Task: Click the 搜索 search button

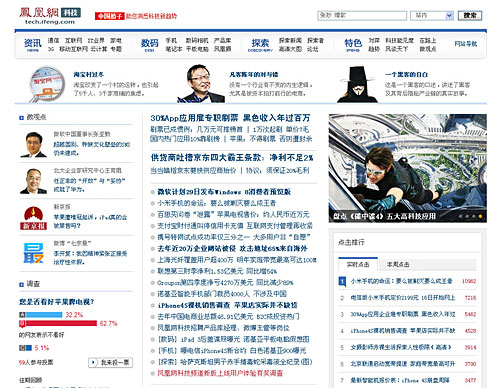Action: (470, 15)
